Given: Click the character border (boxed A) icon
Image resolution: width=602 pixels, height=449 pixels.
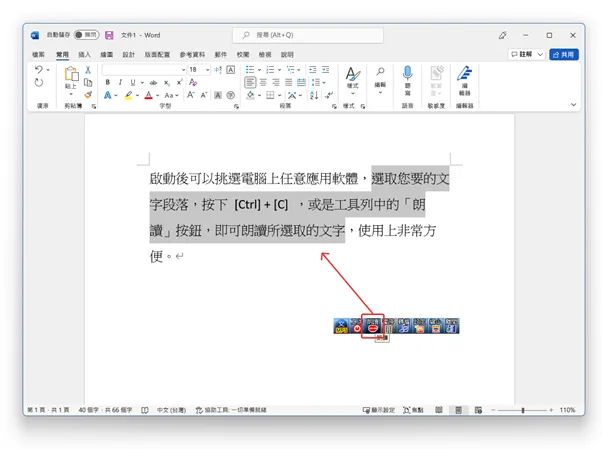Looking at the screenshot, I should [x=231, y=70].
